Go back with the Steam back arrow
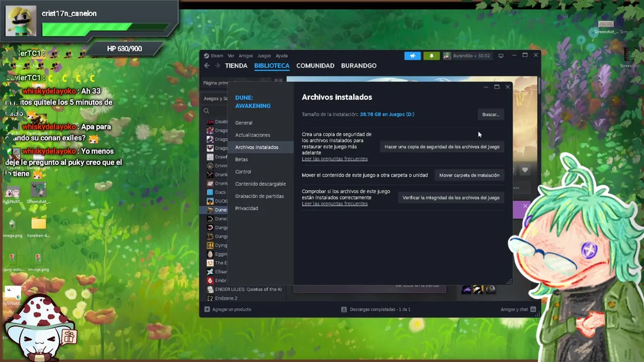The width and height of the screenshot is (644, 362). 207,65
